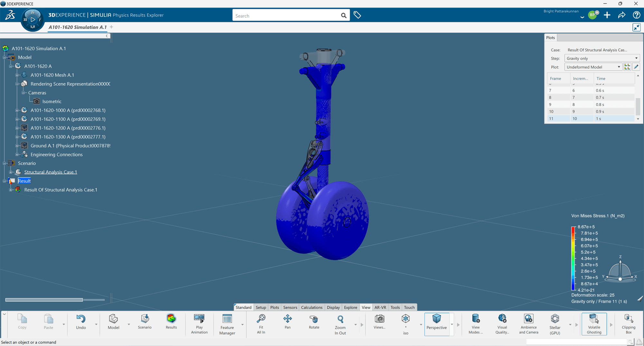The image size is (644, 346).
Task: Open the Plot dropdown Undeformed Model
Action: tap(593, 67)
